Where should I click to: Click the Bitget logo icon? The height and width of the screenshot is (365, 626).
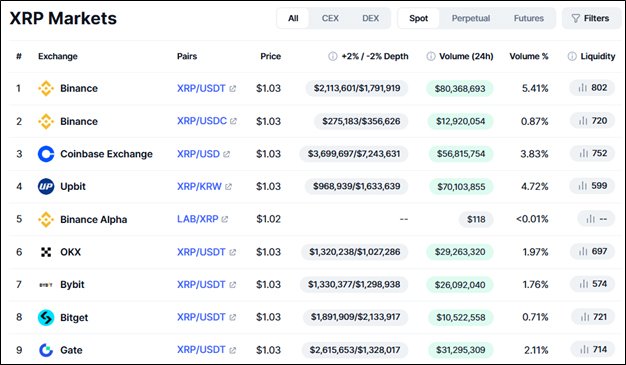pyautogui.click(x=46, y=317)
